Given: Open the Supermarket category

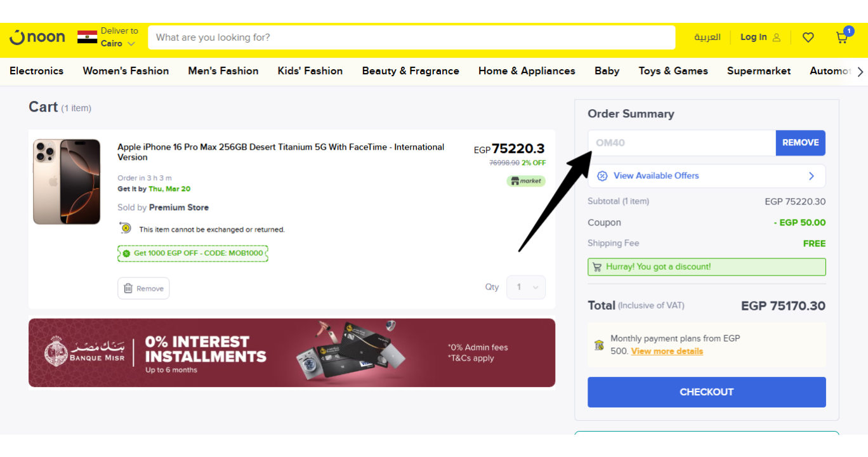Looking at the screenshot, I should click(x=759, y=71).
